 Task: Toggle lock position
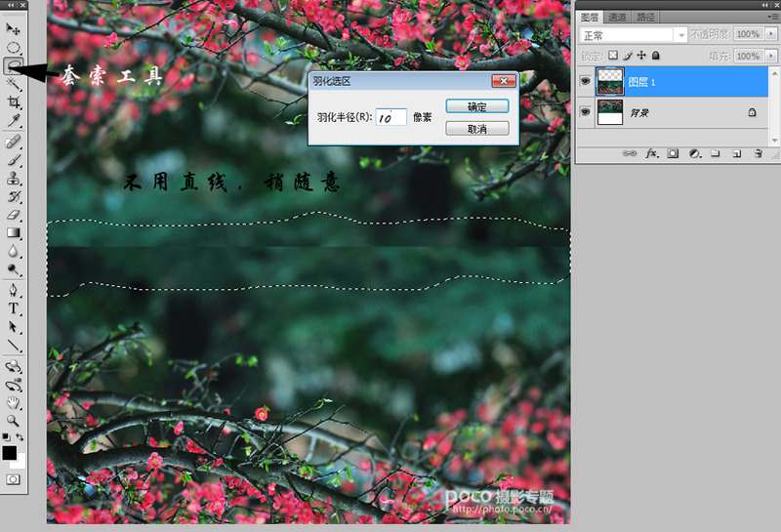[641, 56]
